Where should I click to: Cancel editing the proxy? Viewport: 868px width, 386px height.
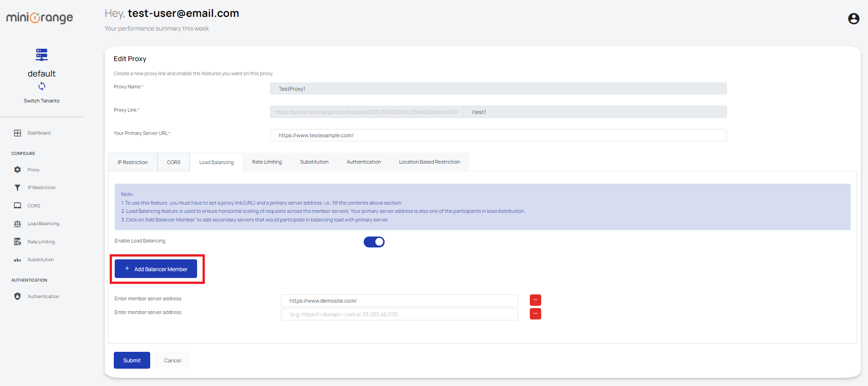(x=173, y=360)
